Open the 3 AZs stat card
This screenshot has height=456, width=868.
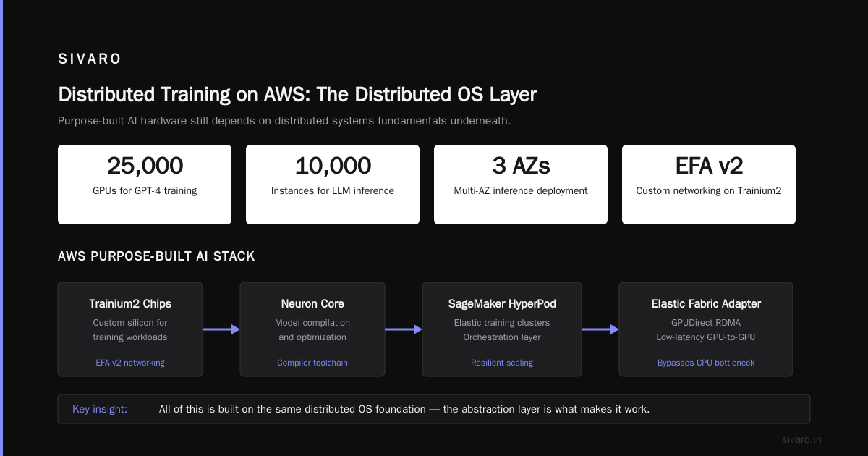(x=521, y=185)
